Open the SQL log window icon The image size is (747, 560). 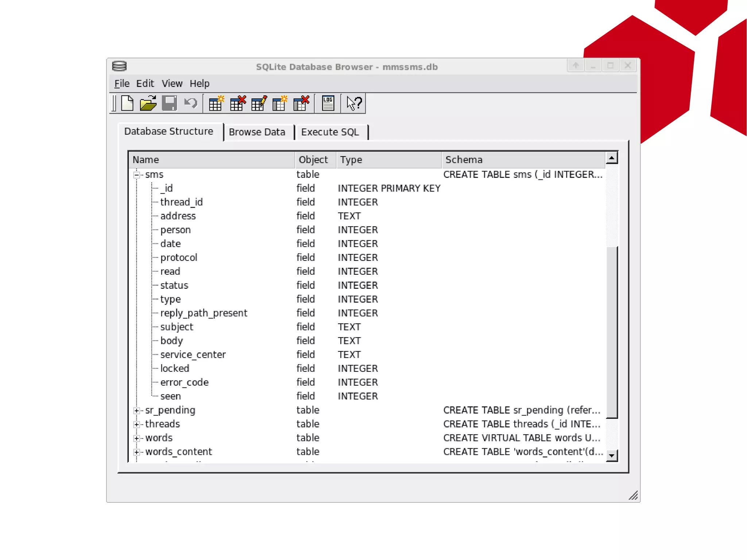(328, 103)
